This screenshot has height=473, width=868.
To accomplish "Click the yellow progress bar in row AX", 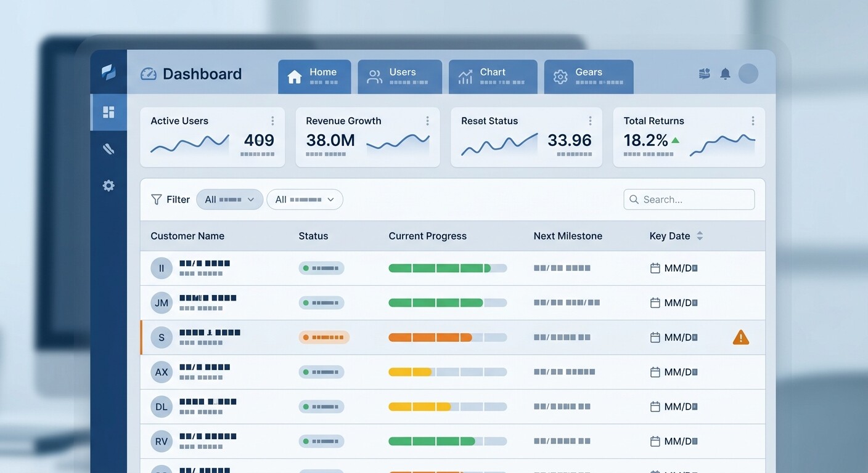I will (x=448, y=372).
